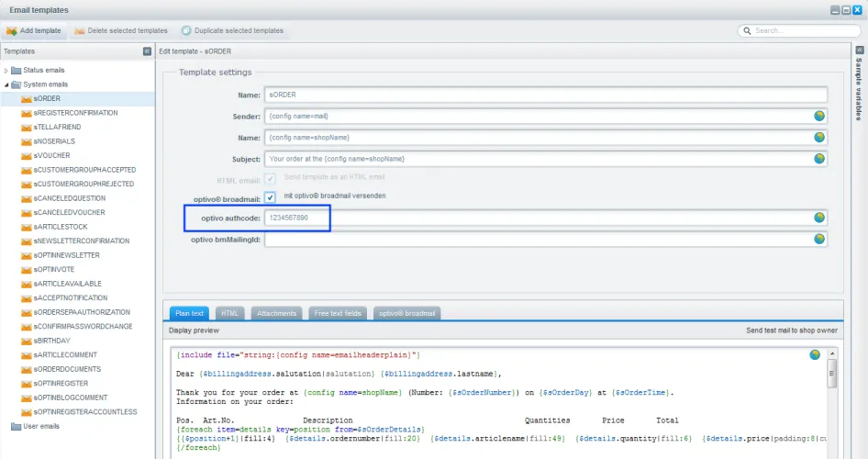Expand the Sample variables side panel
868x459 pixels.
(859, 50)
